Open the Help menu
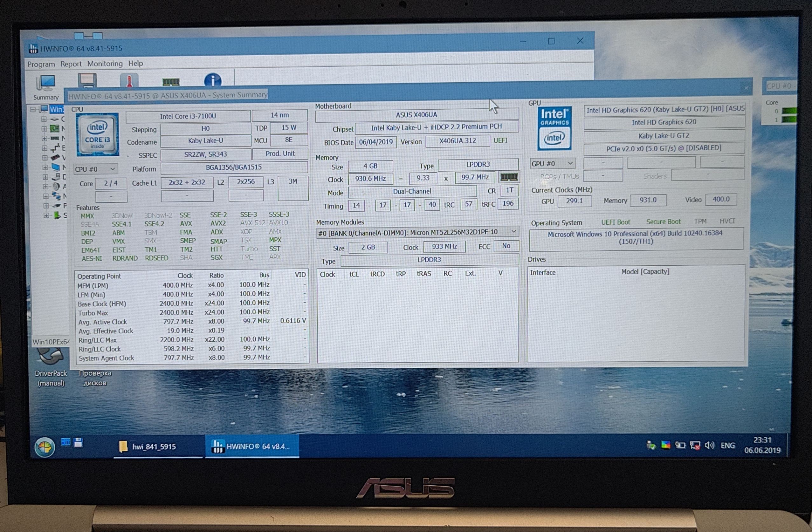Viewport: 812px width, 532px height. (135, 63)
